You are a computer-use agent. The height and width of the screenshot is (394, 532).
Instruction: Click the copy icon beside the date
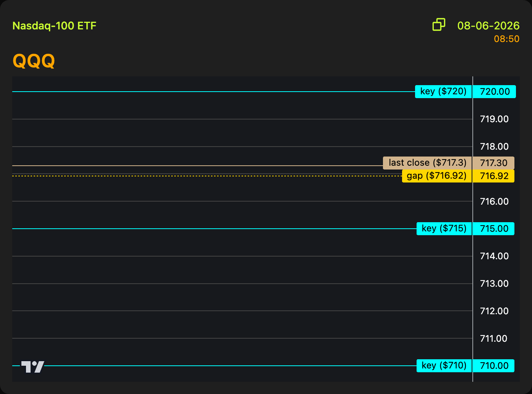pyautogui.click(x=439, y=25)
